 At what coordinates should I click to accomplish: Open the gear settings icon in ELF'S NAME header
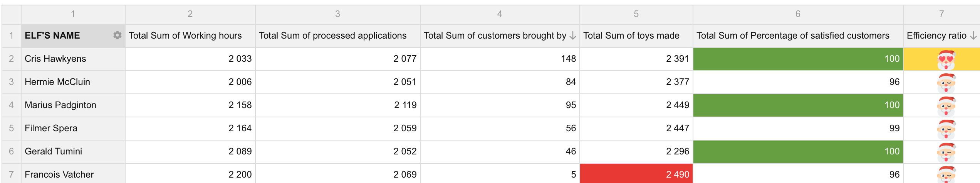tap(117, 36)
